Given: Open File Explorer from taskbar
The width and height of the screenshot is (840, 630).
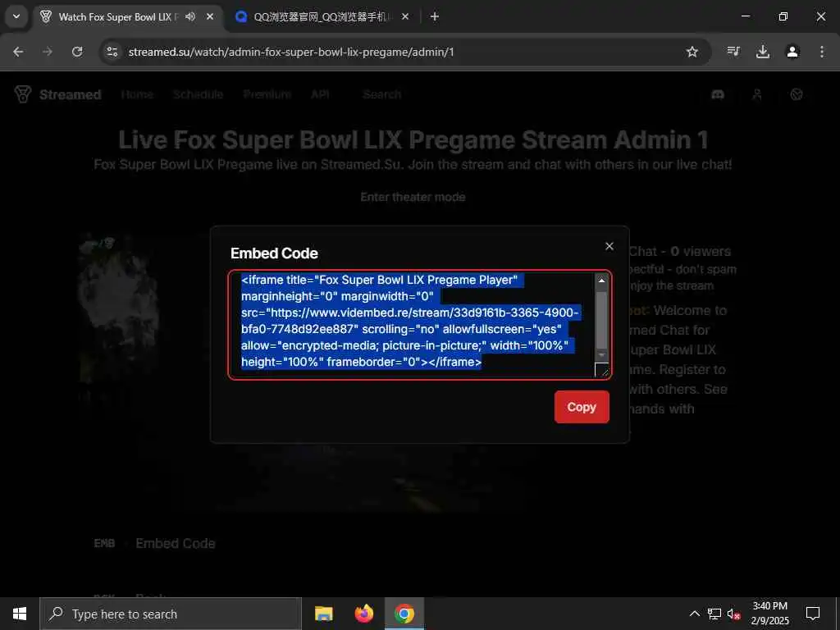Looking at the screenshot, I should pyautogui.click(x=323, y=614).
